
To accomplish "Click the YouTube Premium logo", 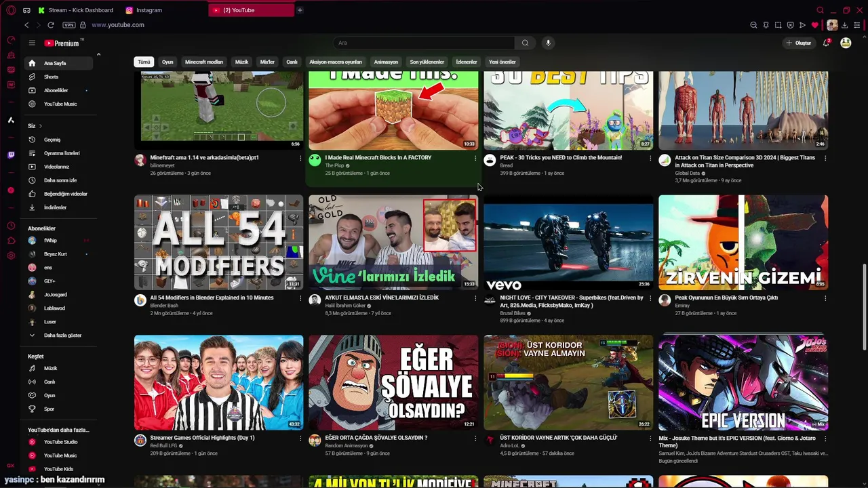I will (62, 43).
